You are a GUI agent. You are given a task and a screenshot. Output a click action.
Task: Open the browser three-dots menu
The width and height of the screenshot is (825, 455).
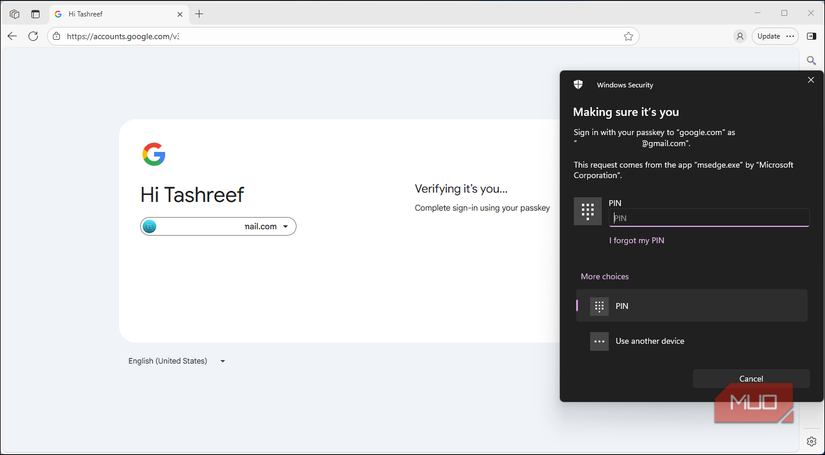click(790, 36)
